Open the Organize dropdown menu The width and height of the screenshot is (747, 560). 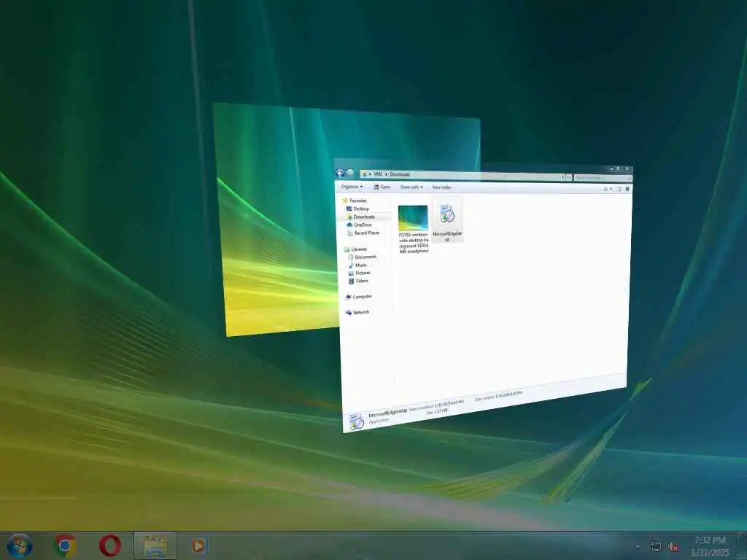pos(352,187)
